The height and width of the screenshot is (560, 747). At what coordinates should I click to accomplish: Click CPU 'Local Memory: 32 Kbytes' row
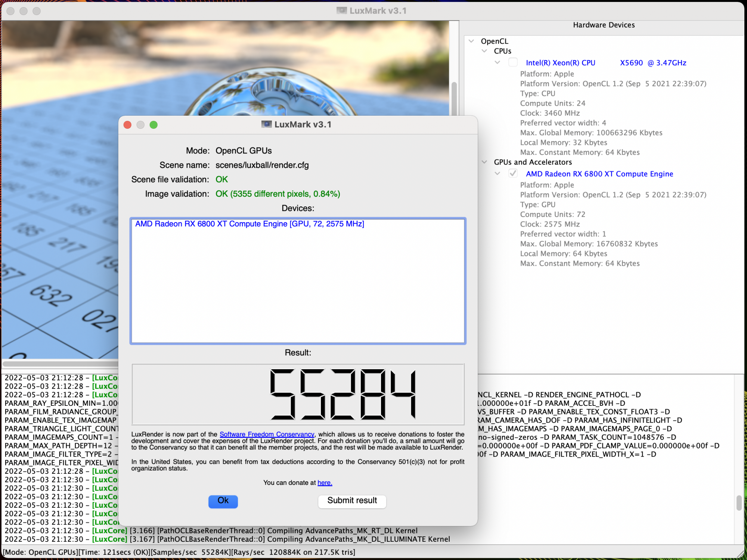click(564, 142)
